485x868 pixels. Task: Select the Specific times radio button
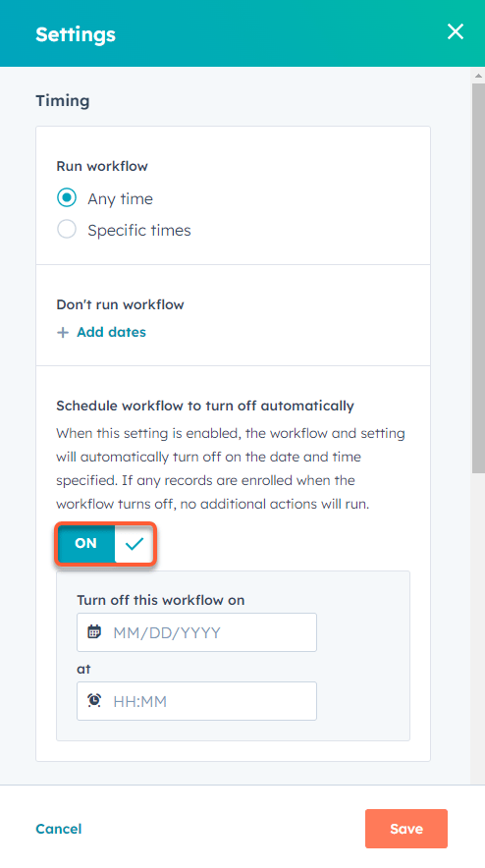point(67,229)
